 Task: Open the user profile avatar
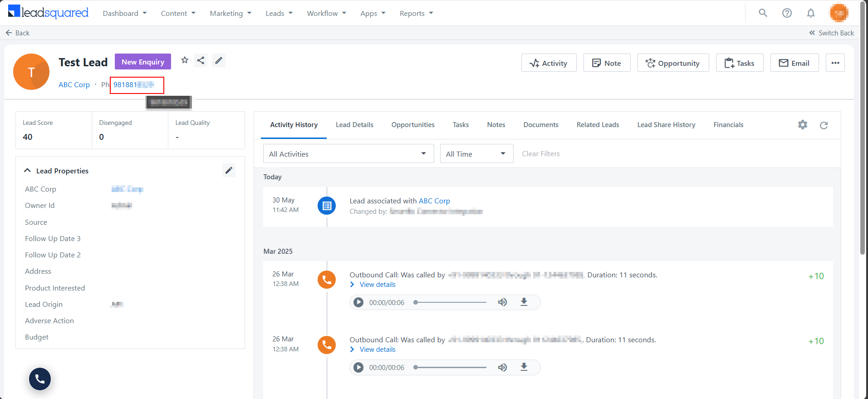point(839,13)
